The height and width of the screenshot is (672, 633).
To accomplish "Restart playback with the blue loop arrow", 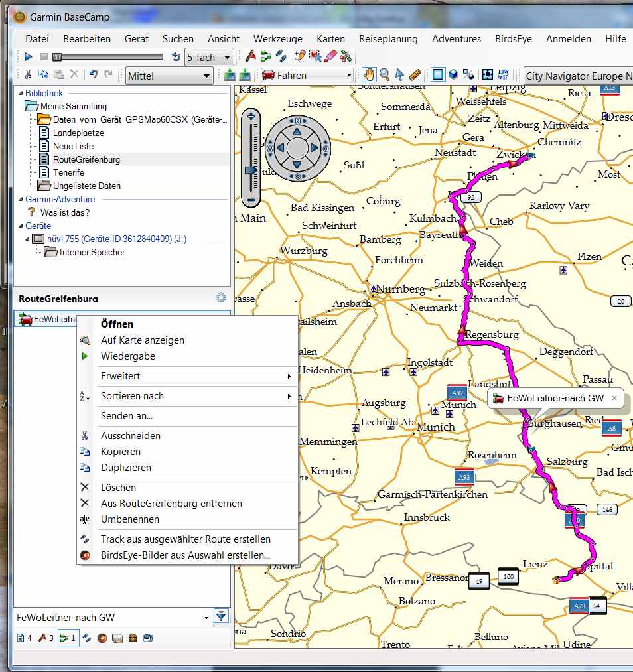I will coord(176,56).
